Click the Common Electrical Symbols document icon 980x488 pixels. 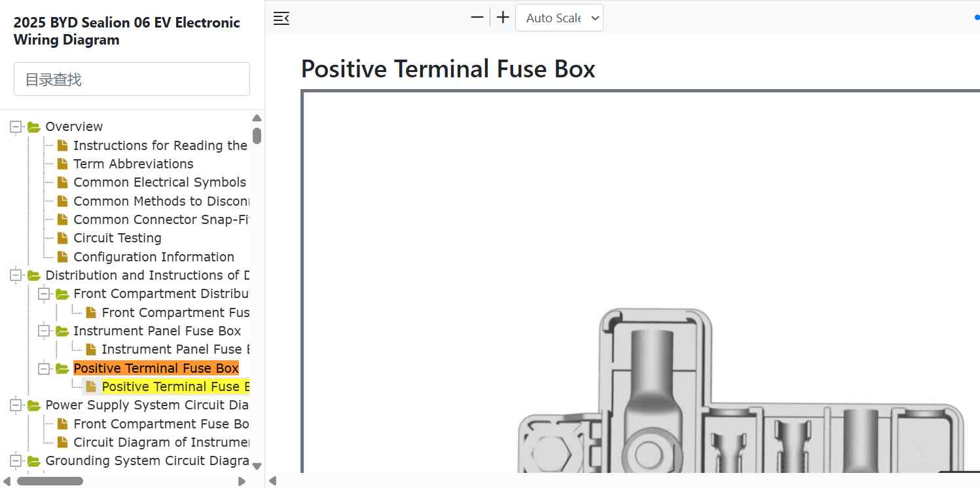[x=62, y=182]
